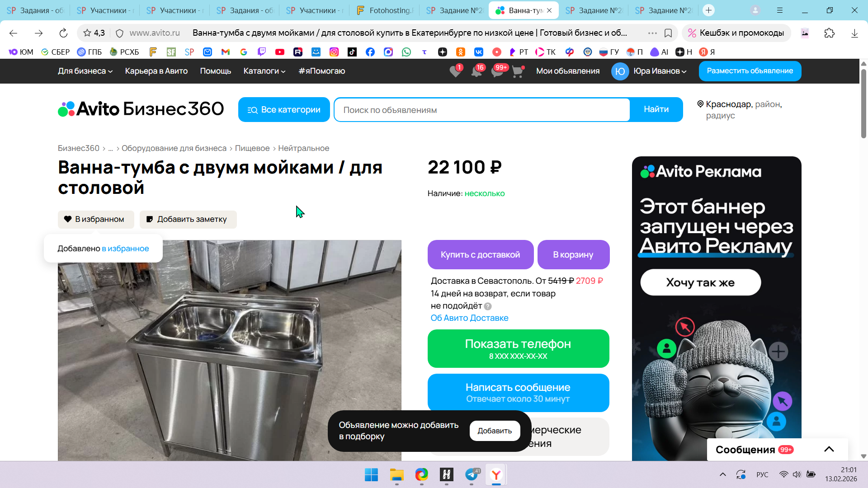Open the 'Помощь' menu item
The width and height of the screenshot is (868, 488).
(215, 71)
